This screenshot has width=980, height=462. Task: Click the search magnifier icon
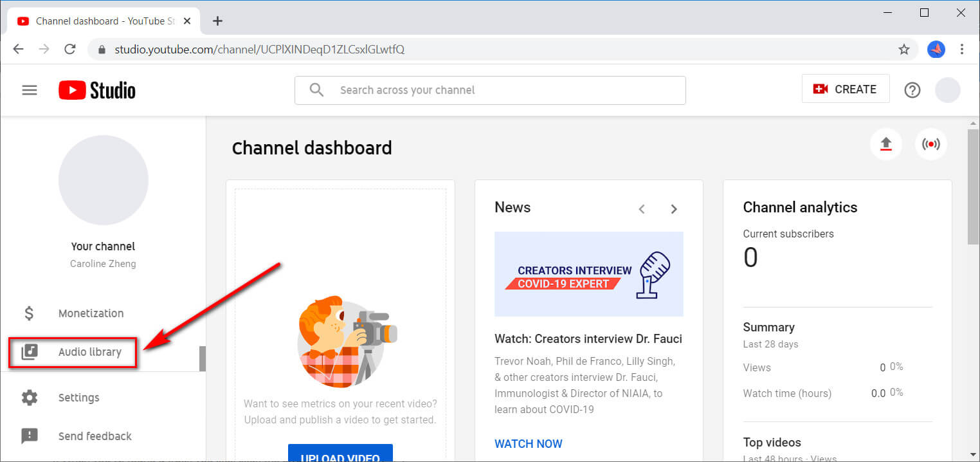[316, 90]
